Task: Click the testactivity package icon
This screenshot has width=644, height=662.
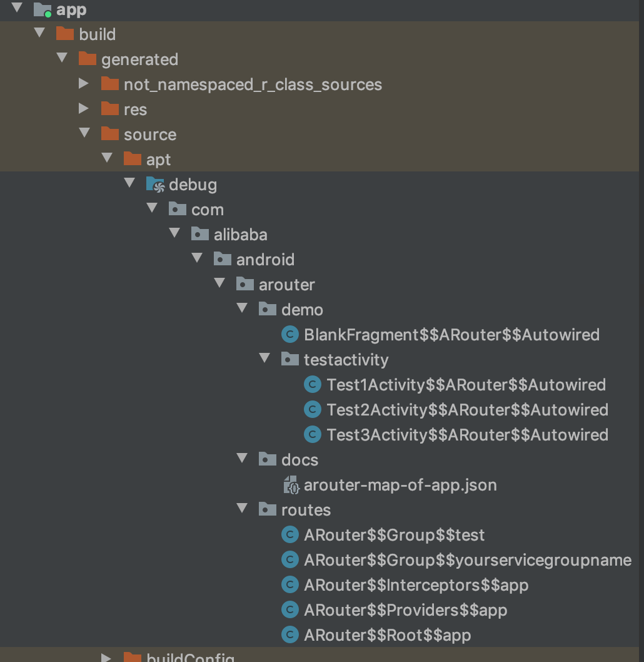Action: pos(289,359)
